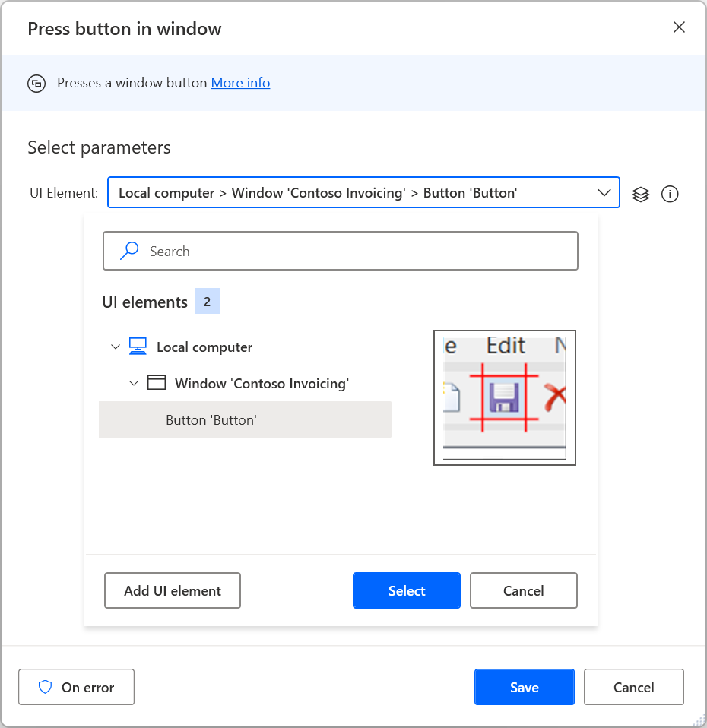Click Cancel in the dialog footer
Image resolution: width=707 pixels, height=728 pixels.
pyautogui.click(x=633, y=687)
